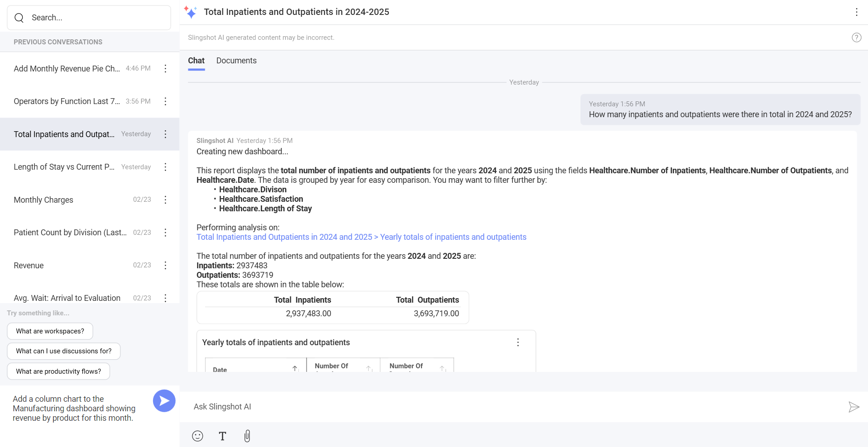Open options for Add Monthly Revenue Pie Chart conversation
This screenshot has height=447, width=868.
(165, 68)
